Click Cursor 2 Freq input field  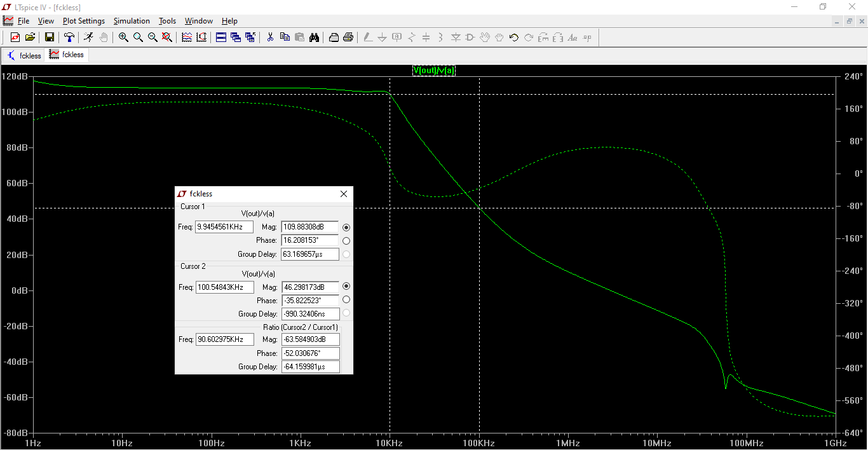coord(224,287)
